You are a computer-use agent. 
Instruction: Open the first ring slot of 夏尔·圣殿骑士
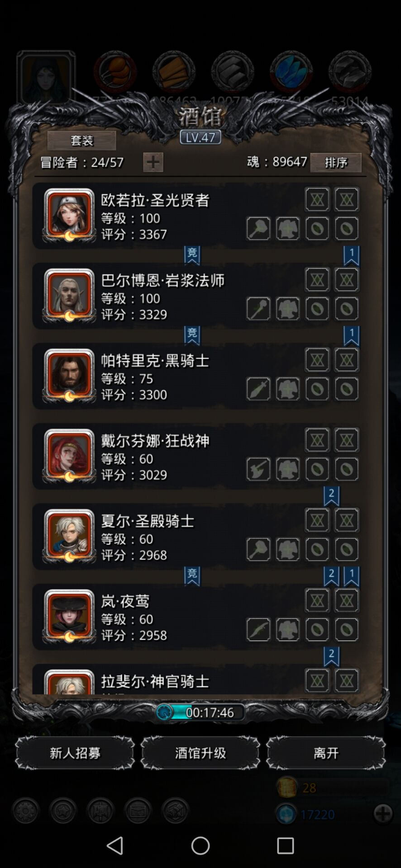point(317,549)
